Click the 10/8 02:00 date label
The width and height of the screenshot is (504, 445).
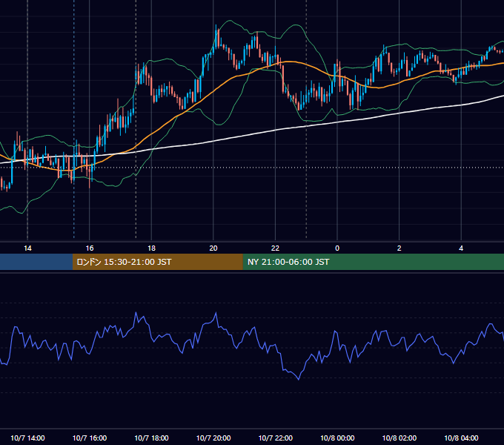click(399, 438)
